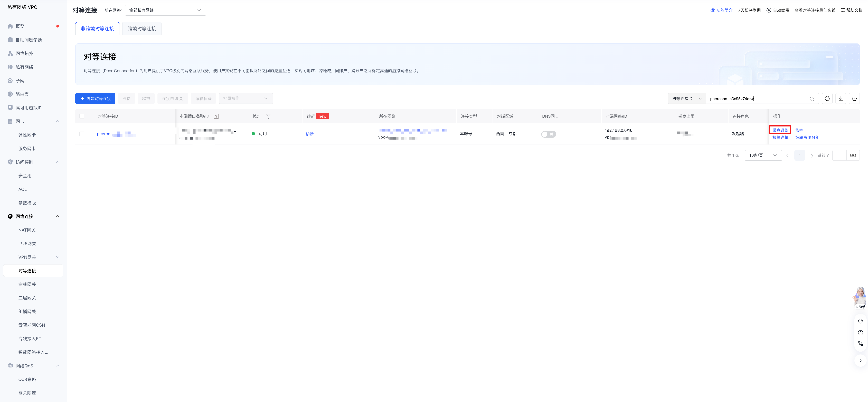Click help icon next to 本端接口名称/ID
868x402 pixels.
(x=216, y=116)
